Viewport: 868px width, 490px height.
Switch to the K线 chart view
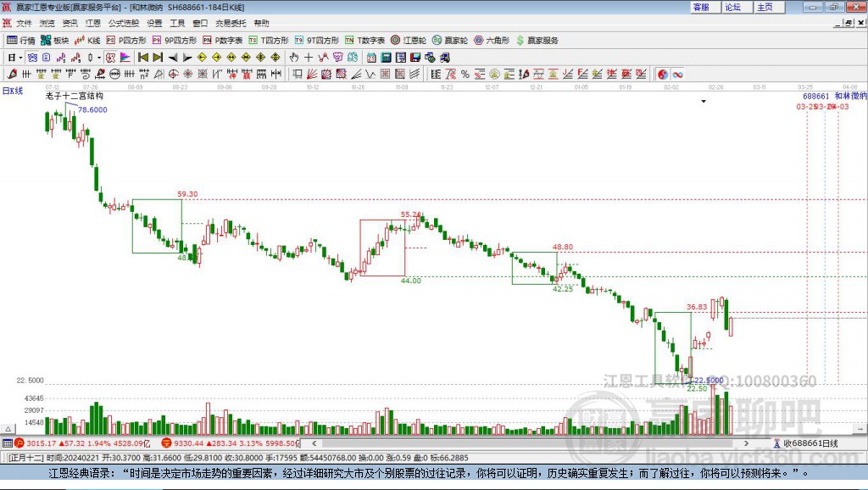pos(87,41)
